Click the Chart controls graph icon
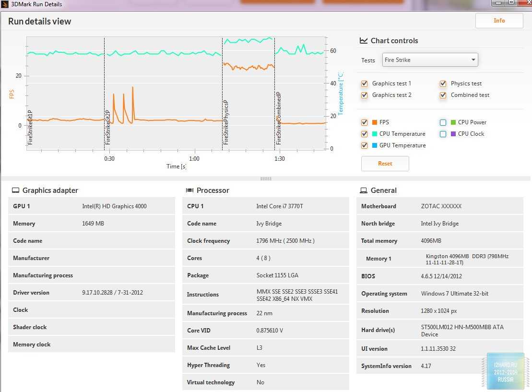The image size is (532, 392). (x=364, y=41)
